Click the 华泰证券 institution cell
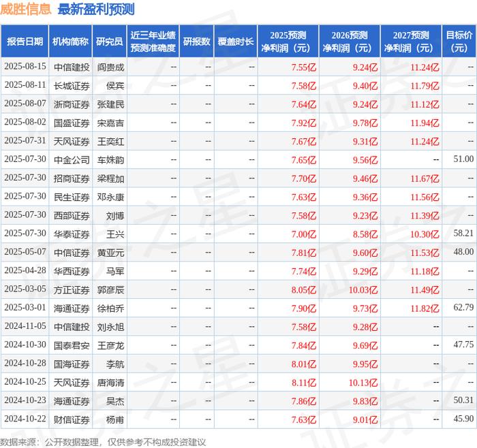The height and width of the screenshot is (448, 477). tap(72, 234)
